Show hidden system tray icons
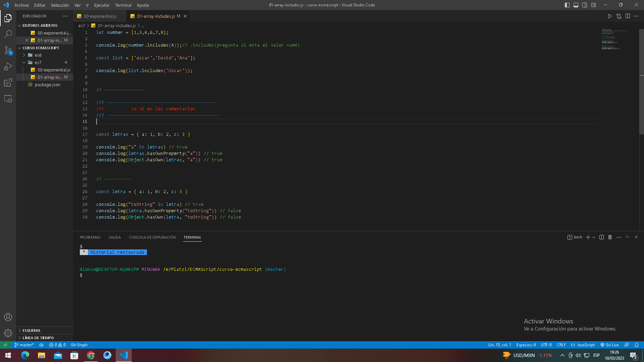 562,356
